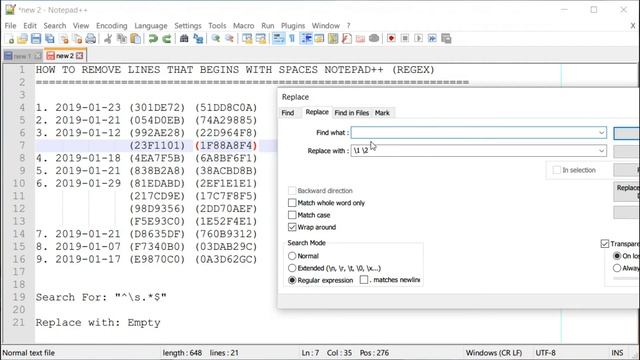The height and width of the screenshot is (360, 640).
Task: Open the Language menu
Action: [151, 26]
